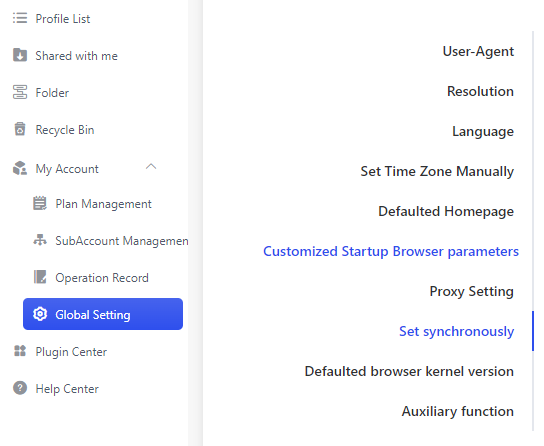Screen dimensions: 544x446
Task: Click the Plugin Center grid icon
Action: point(20,351)
